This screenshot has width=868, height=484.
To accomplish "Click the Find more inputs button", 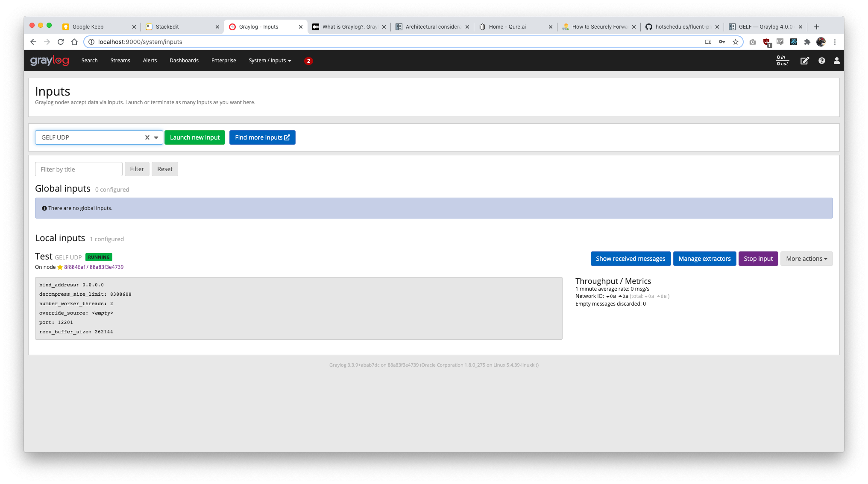I will point(262,137).
